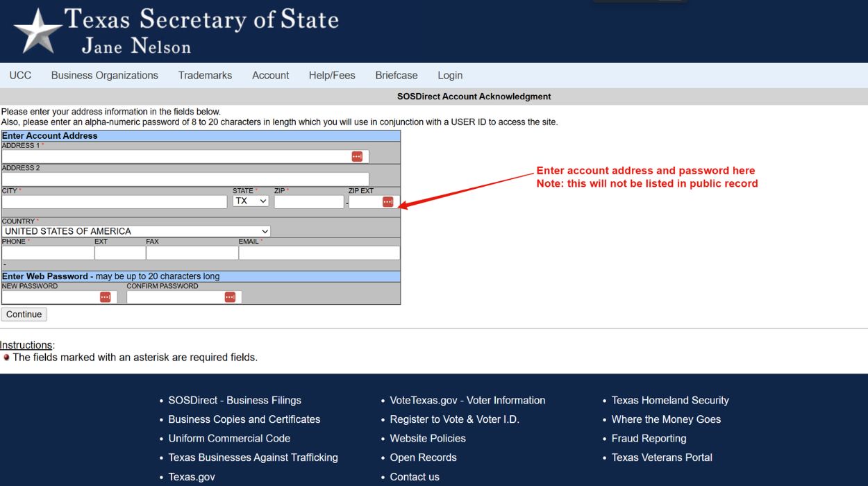868x486 pixels.
Task: Click red icon in Zip Ext field
Action: [x=387, y=202]
